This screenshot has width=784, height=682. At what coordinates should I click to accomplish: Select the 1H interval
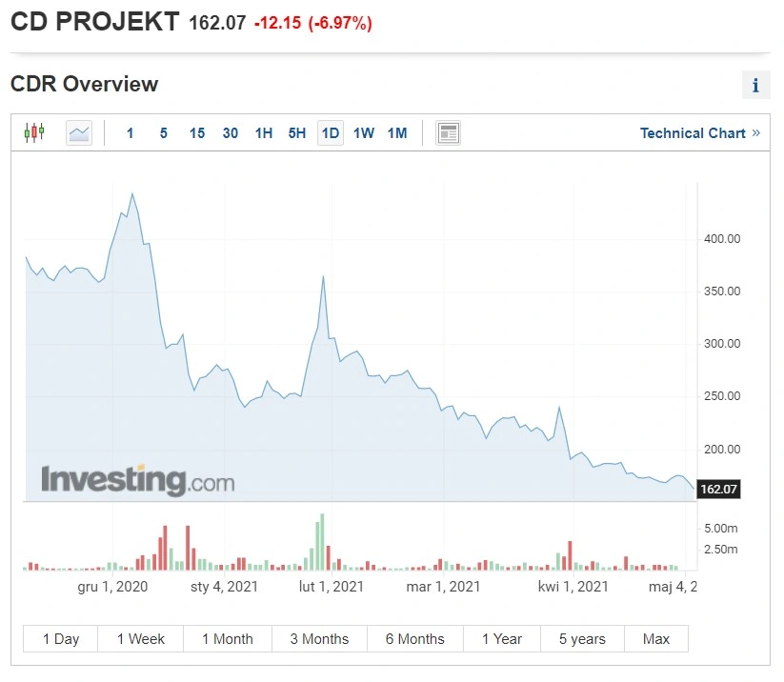264,133
